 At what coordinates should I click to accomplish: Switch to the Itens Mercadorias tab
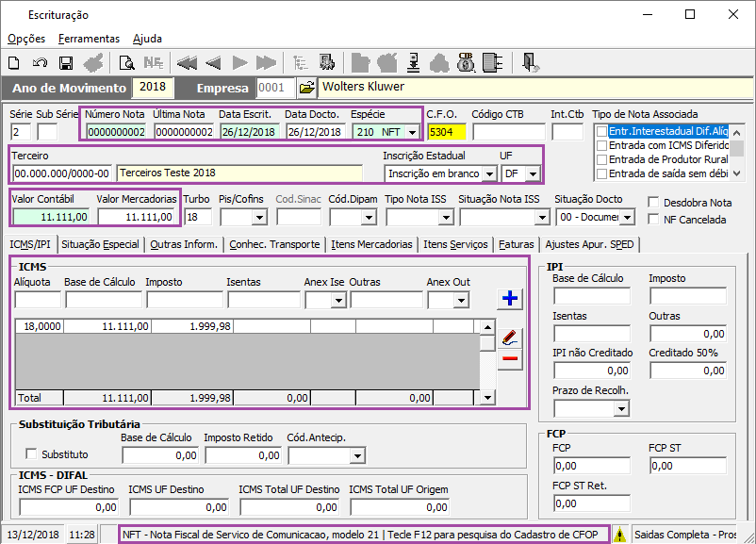point(371,244)
